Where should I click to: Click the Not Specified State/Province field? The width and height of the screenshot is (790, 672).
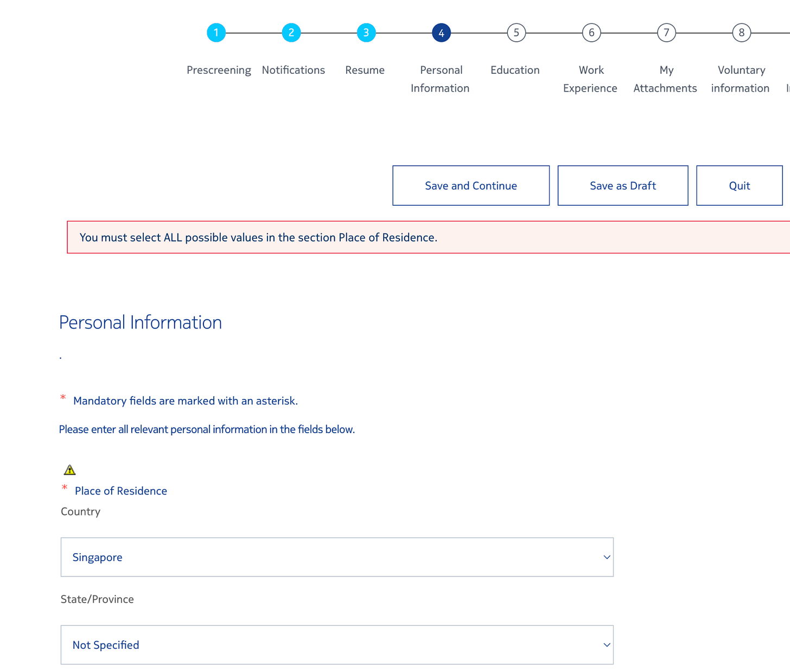pyautogui.click(x=336, y=645)
